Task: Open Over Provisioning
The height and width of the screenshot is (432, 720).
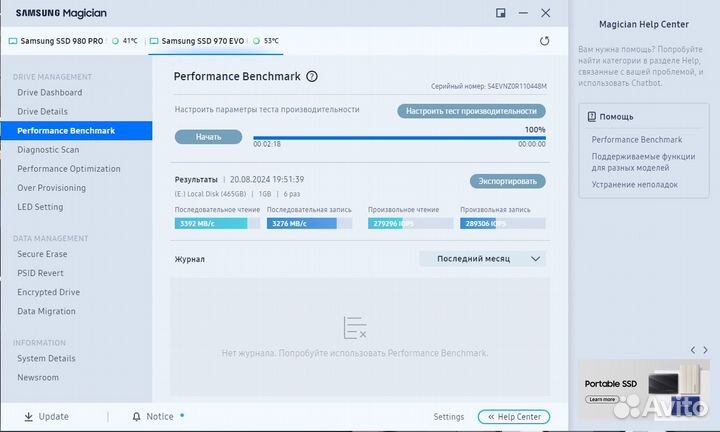Action: [51, 188]
